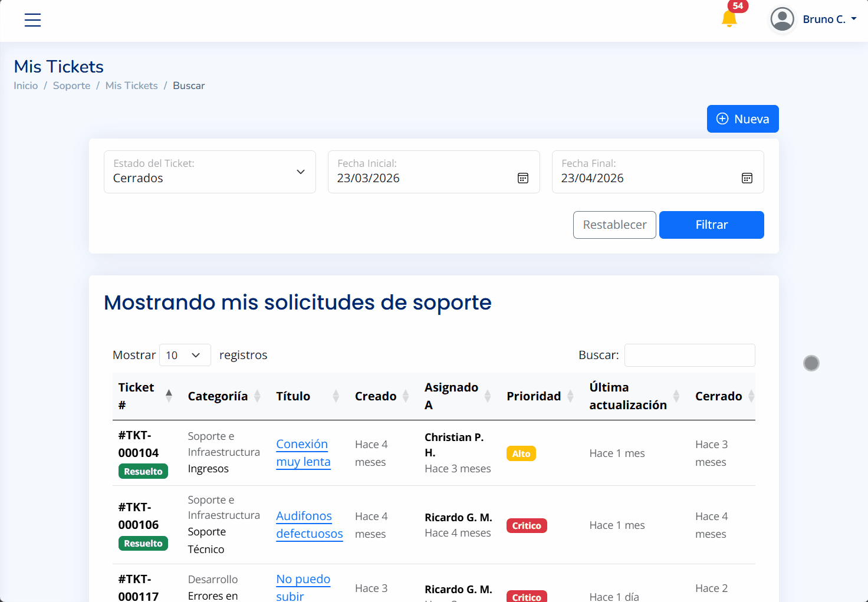Open the 'Conexión muy lenta' ticket
Image resolution: width=868 pixels, height=602 pixels.
click(302, 453)
